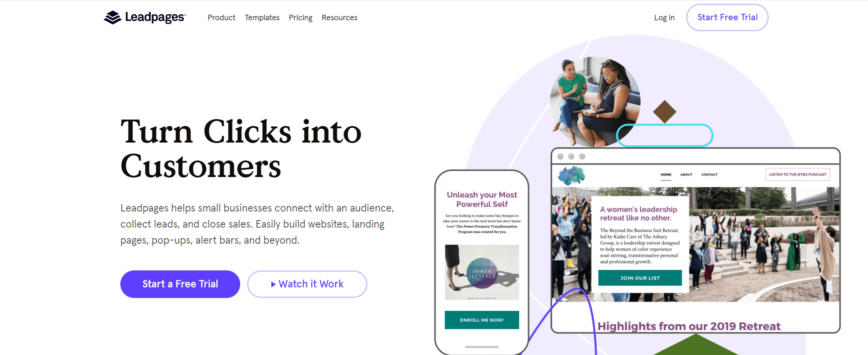Click the JOIN OUR LIST button
Screen dimensions: 868x355
click(x=640, y=278)
